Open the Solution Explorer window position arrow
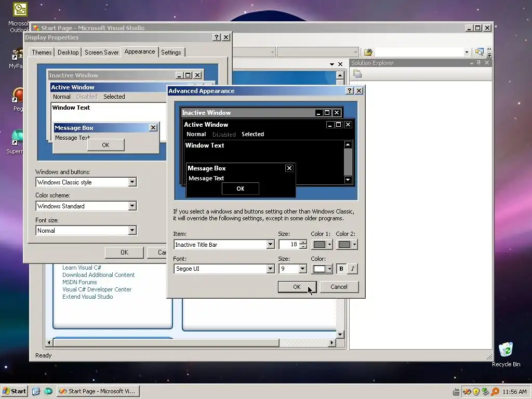 pyautogui.click(x=472, y=63)
